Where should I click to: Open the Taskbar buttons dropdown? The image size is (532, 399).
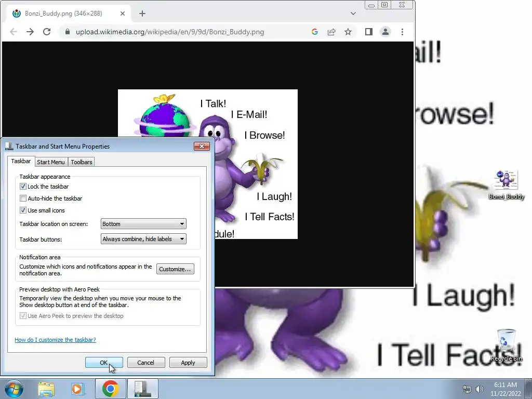click(x=143, y=239)
